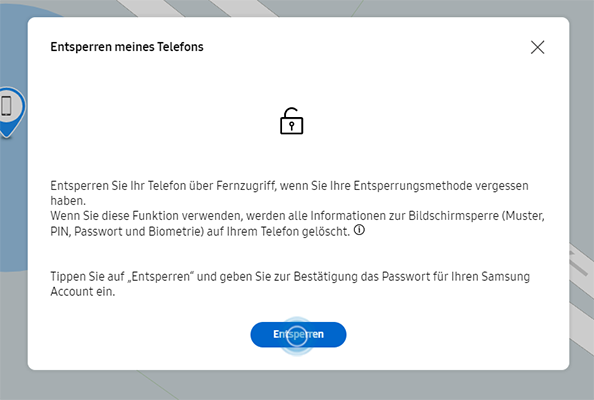The image size is (594, 400).
Task: Click the word "haben." in the description
Action: (68, 201)
